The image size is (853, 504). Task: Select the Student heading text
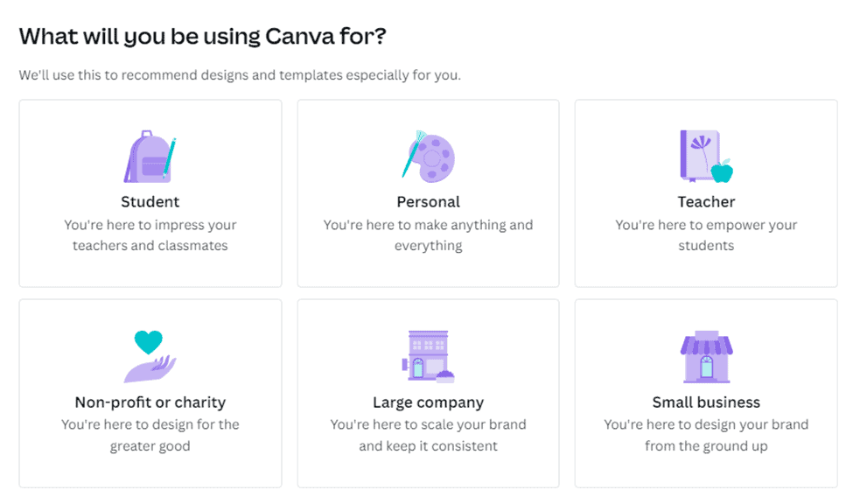(150, 202)
